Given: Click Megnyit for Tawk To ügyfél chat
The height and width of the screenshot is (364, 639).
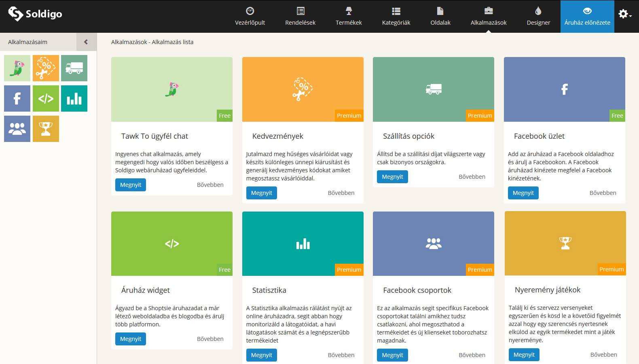Looking at the screenshot, I should [x=131, y=185].
